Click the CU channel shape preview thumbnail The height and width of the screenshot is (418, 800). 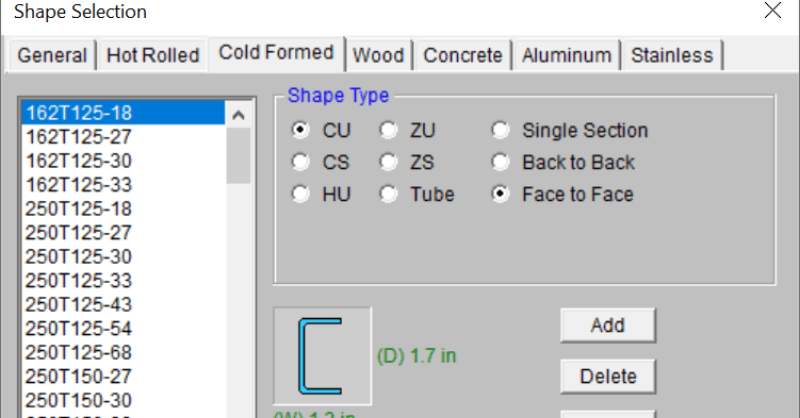(x=322, y=355)
